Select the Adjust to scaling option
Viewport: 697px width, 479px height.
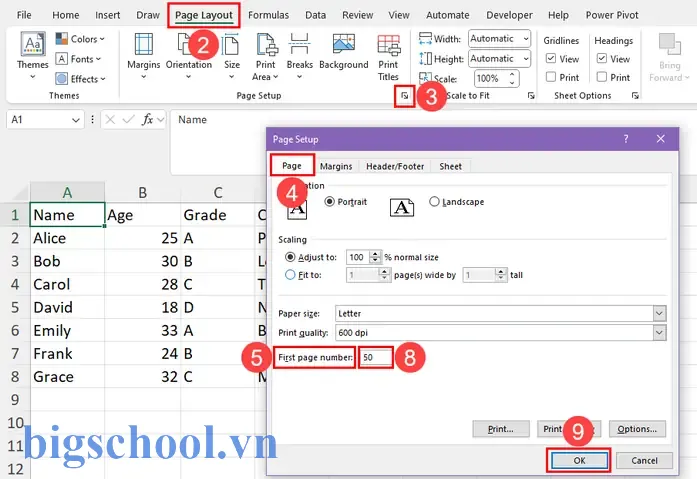pos(290,257)
